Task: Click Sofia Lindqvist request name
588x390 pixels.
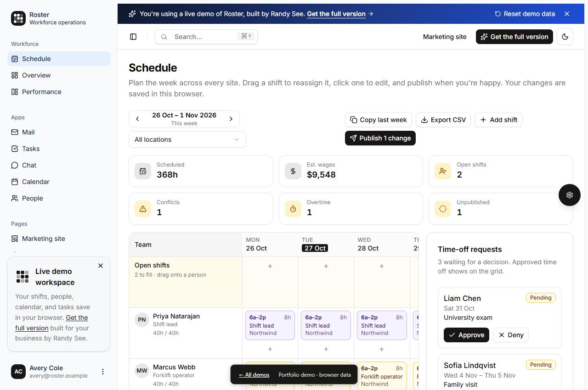Action: coord(469,365)
